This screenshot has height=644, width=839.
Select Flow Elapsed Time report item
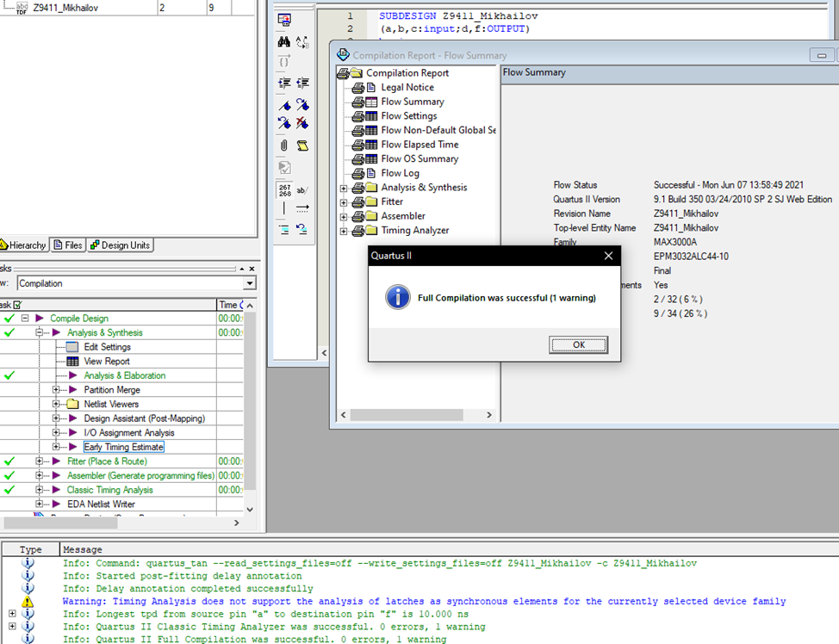click(x=419, y=145)
